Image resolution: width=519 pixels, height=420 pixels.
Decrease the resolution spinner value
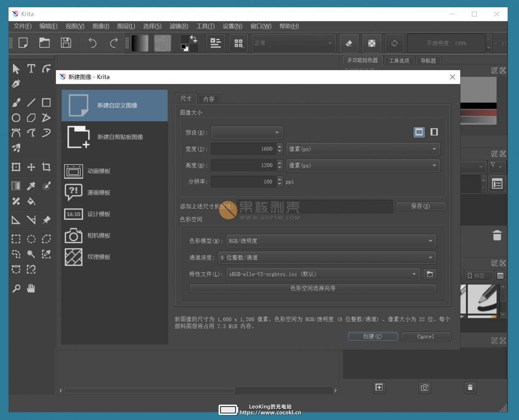coord(279,184)
